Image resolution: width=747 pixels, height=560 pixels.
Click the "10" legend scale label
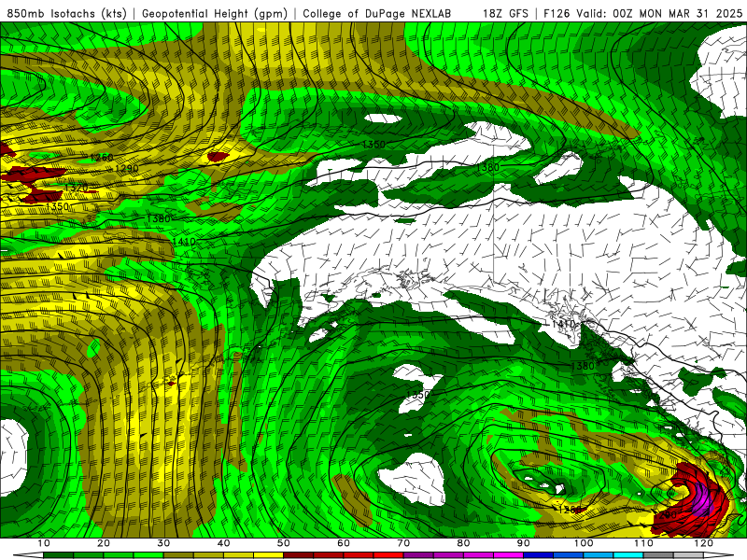click(43, 543)
